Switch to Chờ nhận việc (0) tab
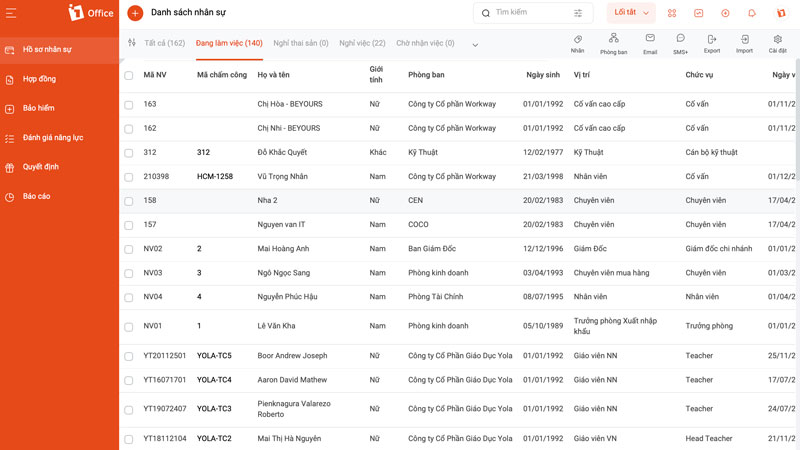This screenshot has width=800, height=450. point(425,43)
